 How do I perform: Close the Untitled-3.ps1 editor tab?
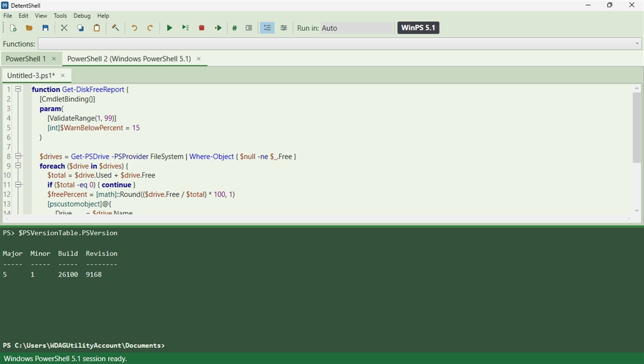(x=63, y=75)
